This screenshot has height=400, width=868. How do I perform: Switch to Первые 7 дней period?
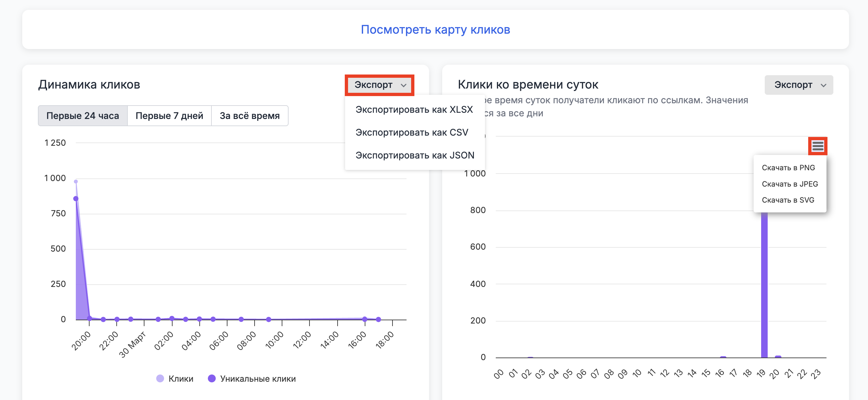click(169, 116)
